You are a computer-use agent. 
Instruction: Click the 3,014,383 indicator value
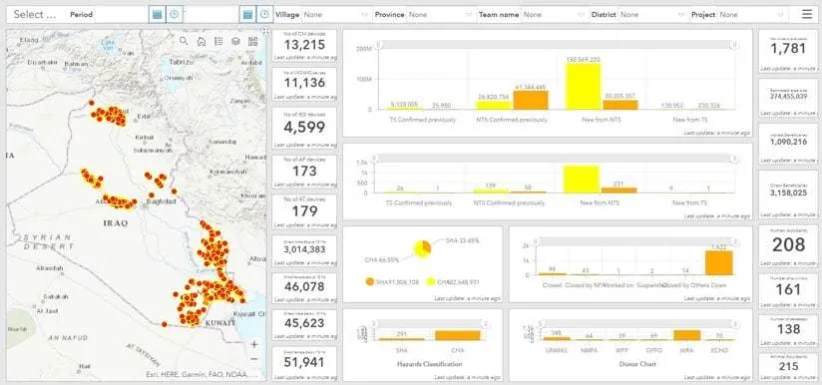pos(305,250)
